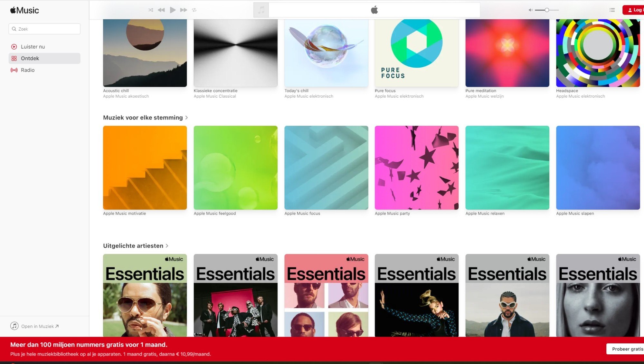Click the Ontdek grid icon

tap(14, 58)
